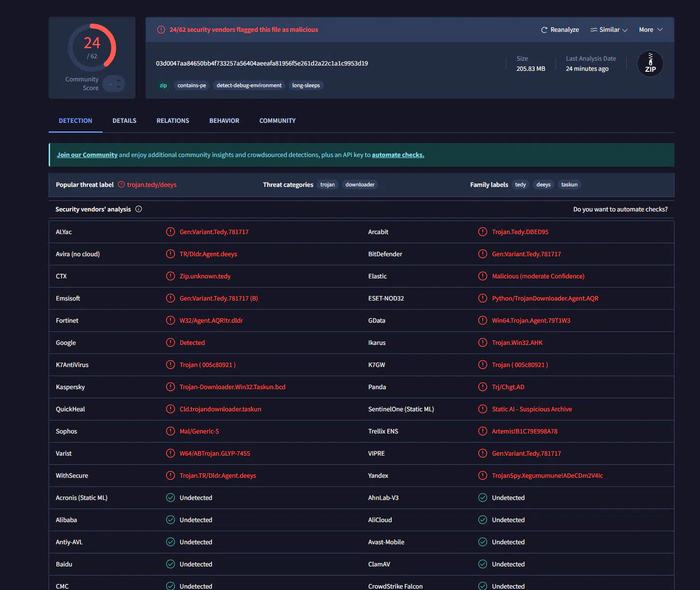Switch to the DETECTION tab
Image resolution: width=700 pixels, height=590 pixels.
(x=76, y=121)
